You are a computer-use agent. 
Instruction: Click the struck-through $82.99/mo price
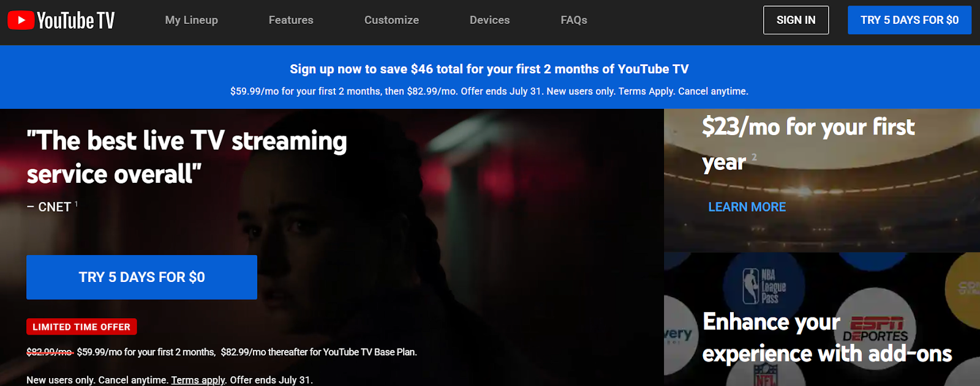(50, 352)
